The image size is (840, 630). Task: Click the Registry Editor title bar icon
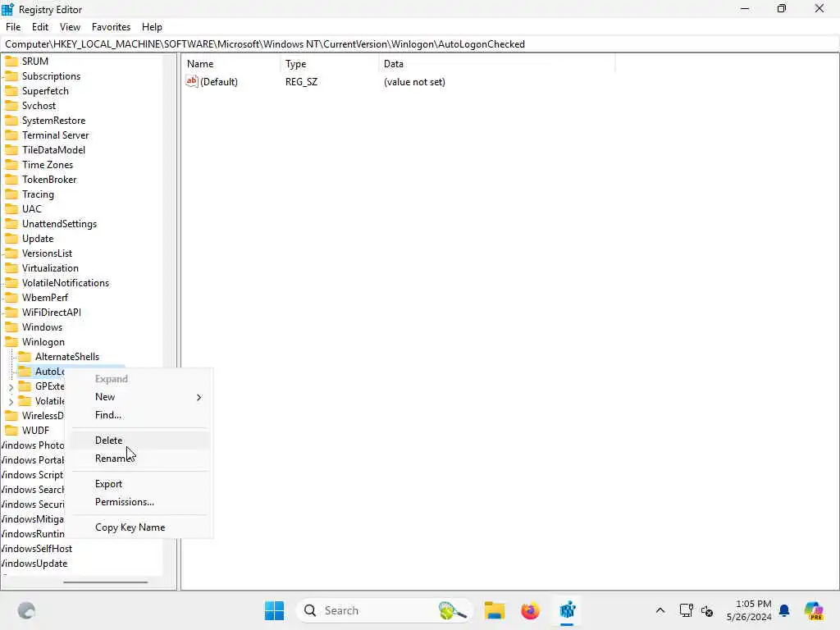tap(8, 9)
